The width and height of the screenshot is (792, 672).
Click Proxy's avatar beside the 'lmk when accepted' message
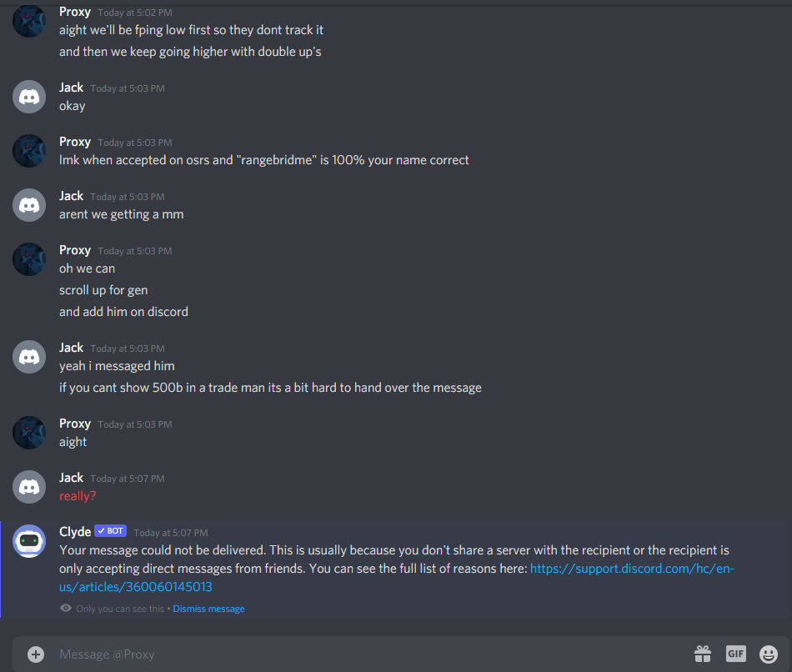pyautogui.click(x=29, y=151)
